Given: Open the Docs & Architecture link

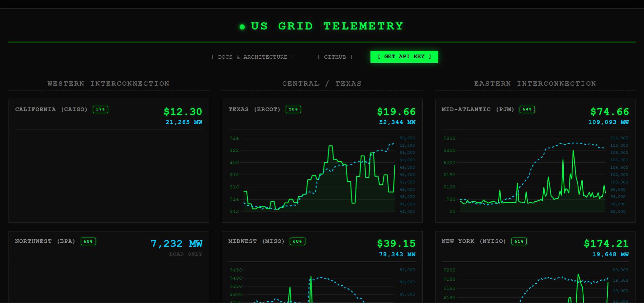Looking at the screenshot, I should click(x=253, y=57).
